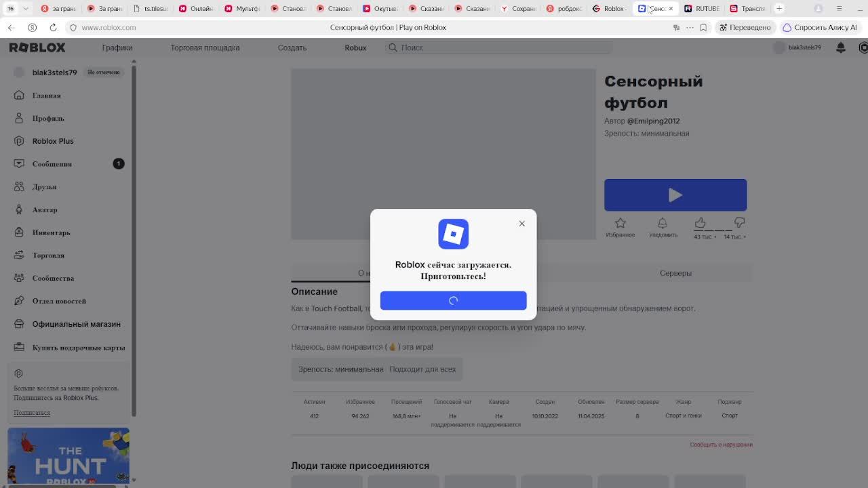The height and width of the screenshot is (488, 868).
Task: Reload the page with refresh icon
Action: coord(53,27)
